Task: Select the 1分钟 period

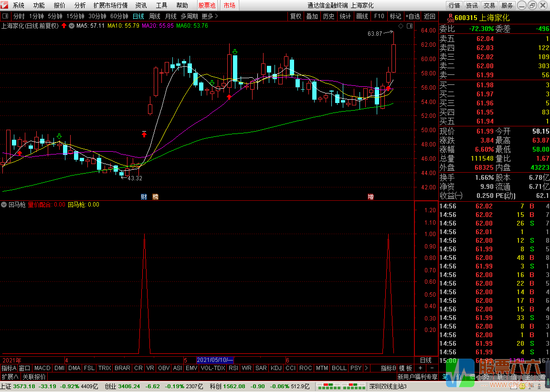Action: coord(36,16)
